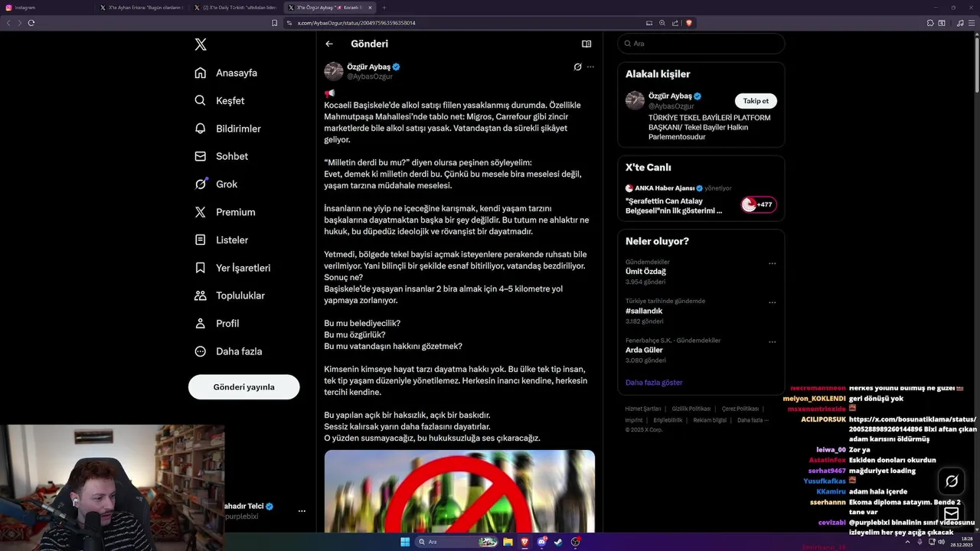Click the Brave Shields lion icon

[689, 23]
